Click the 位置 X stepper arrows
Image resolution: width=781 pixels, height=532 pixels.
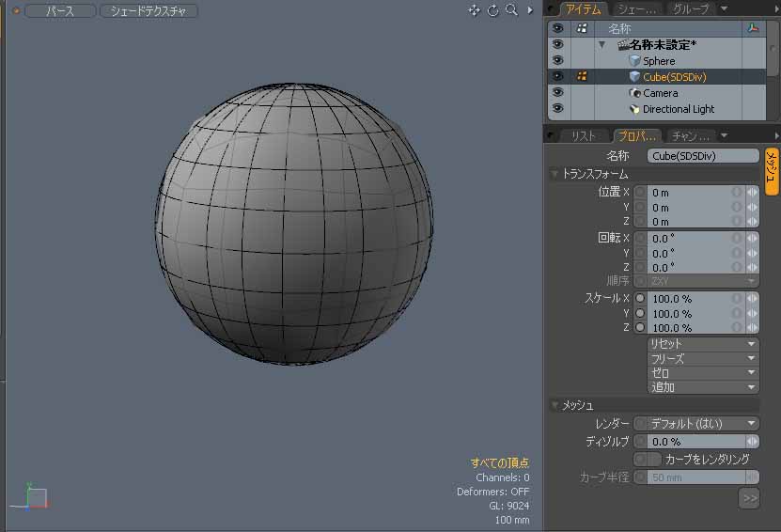coord(752,193)
